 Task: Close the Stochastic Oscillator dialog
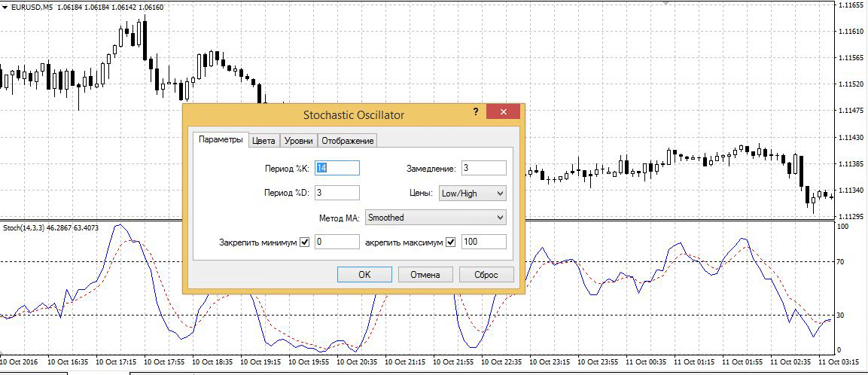(x=502, y=111)
